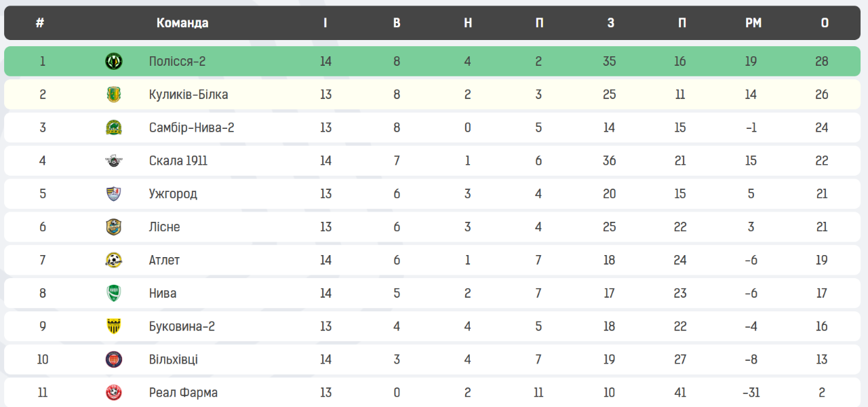
Task: Click the Вільхівці round team logo
Action: [x=114, y=360]
